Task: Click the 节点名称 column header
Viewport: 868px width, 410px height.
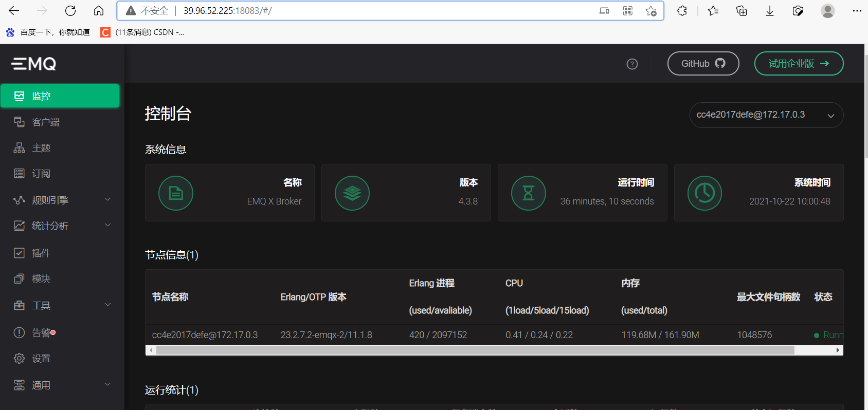Action: tap(170, 297)
